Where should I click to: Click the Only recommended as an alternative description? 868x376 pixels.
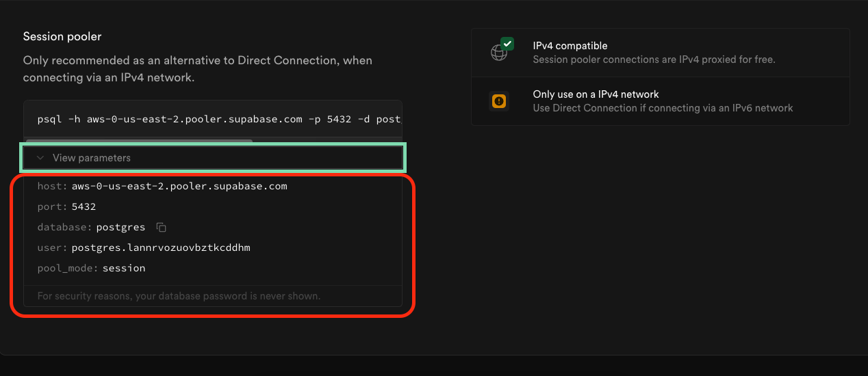197,69
